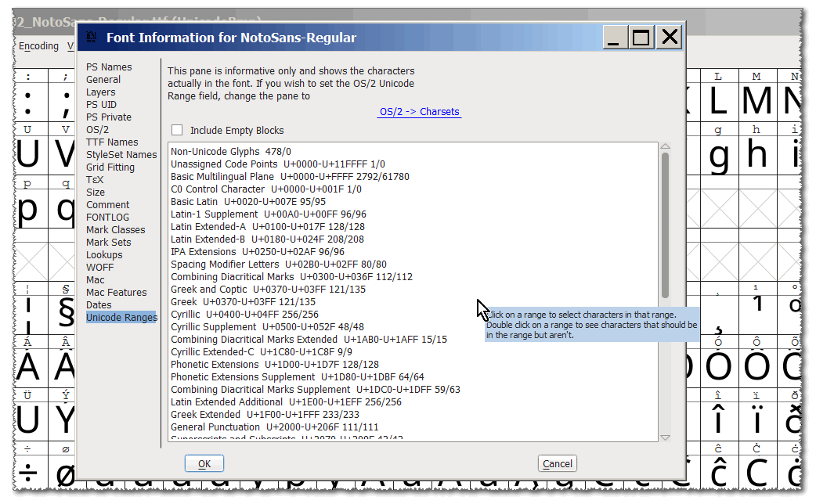This screenshot has height=504, width=816.
Task: Click the scroll-up arrow of the ranges list
Action: pyautogui.click(x=665, y=146)
